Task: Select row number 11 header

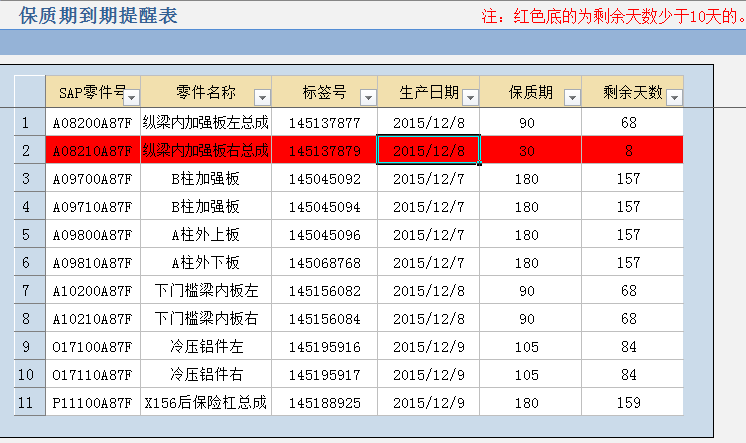Action: (x=24, y=403)
